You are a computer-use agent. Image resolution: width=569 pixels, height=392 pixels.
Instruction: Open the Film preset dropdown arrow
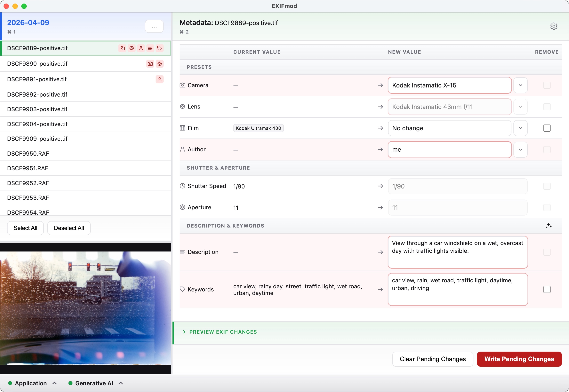tap(520, 128)
